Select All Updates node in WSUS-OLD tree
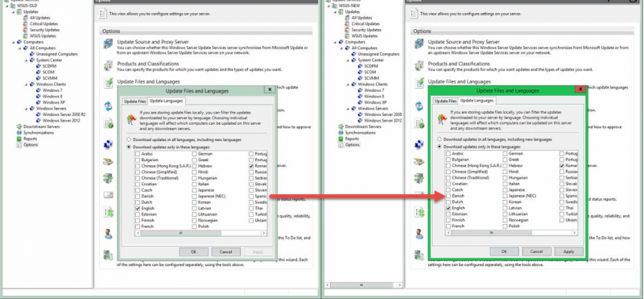This screenshot has height=299, width=644. coord(39,18)
